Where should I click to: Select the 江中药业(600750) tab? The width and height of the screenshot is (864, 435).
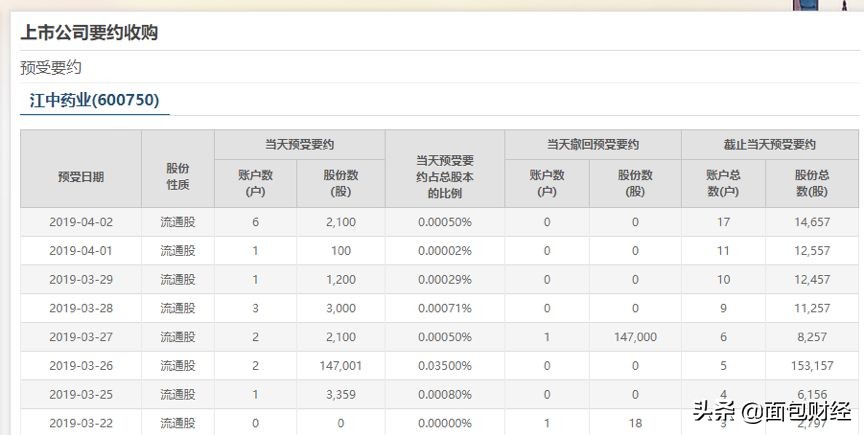pyautogui.click(x=94, y=100)
